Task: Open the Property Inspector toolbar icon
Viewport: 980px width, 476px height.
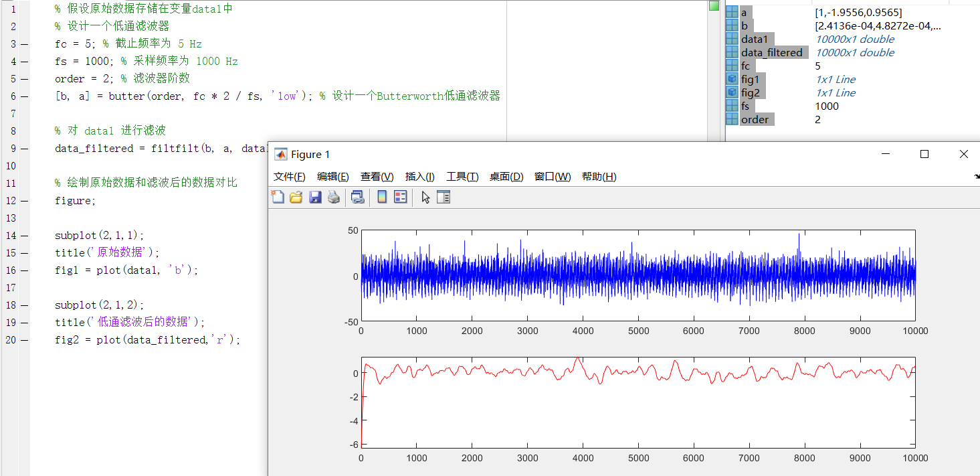Action: point(444,197)
